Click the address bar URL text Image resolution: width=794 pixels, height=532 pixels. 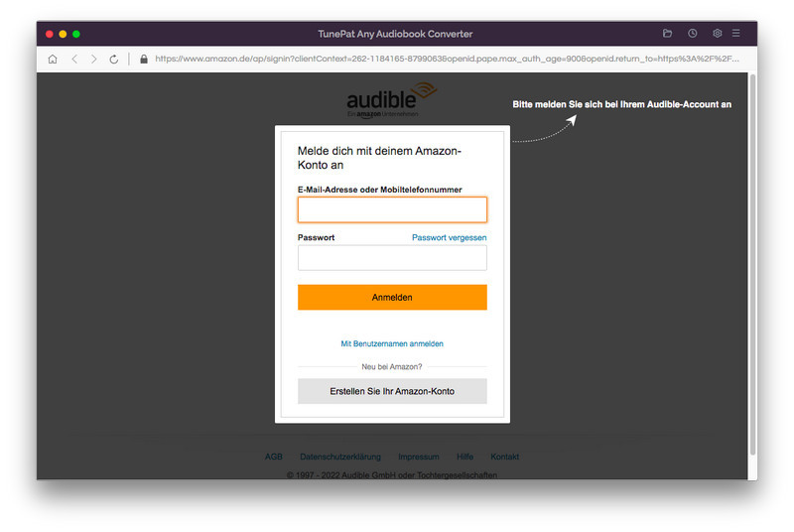447,60
